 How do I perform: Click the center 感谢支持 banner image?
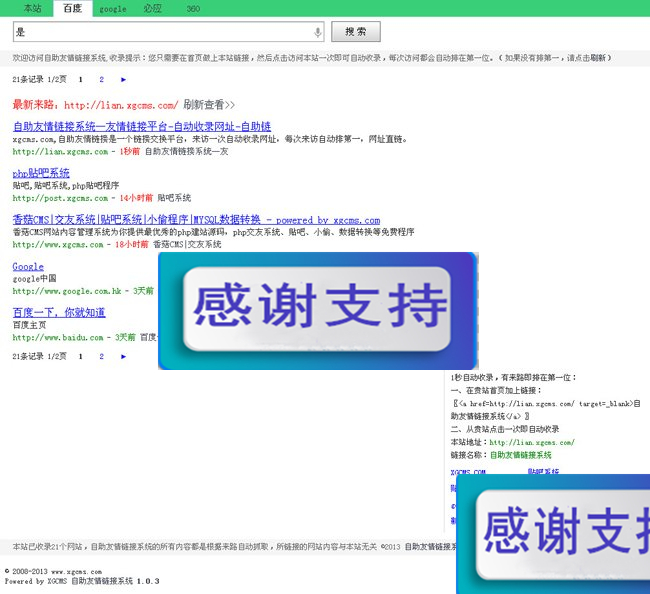click(318, 310)
